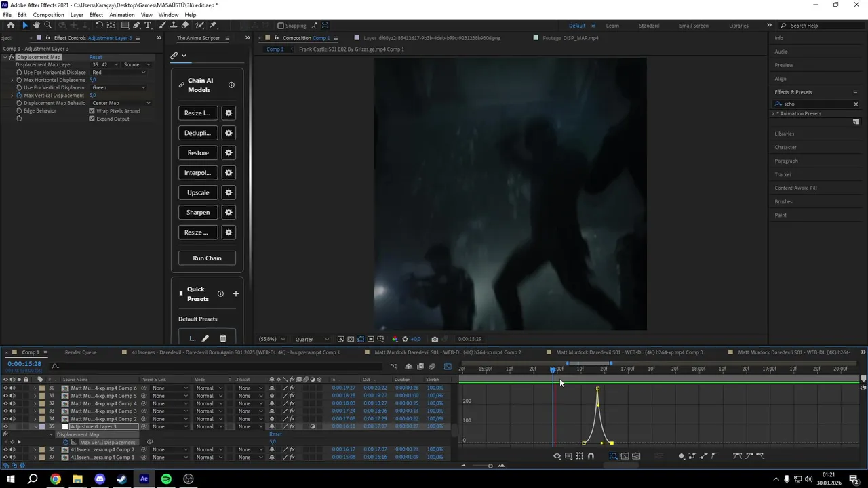Collapse Adjustment Layer 3 twirl arrow
The image size is (868, 488).
pyautogui.click(x=35, y=426)
